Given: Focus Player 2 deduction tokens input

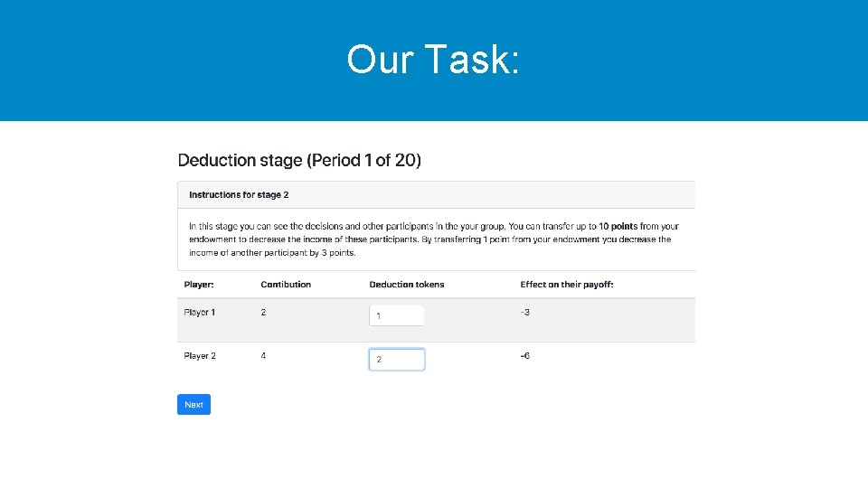Looking at the screenshot, I should [396, 359].
